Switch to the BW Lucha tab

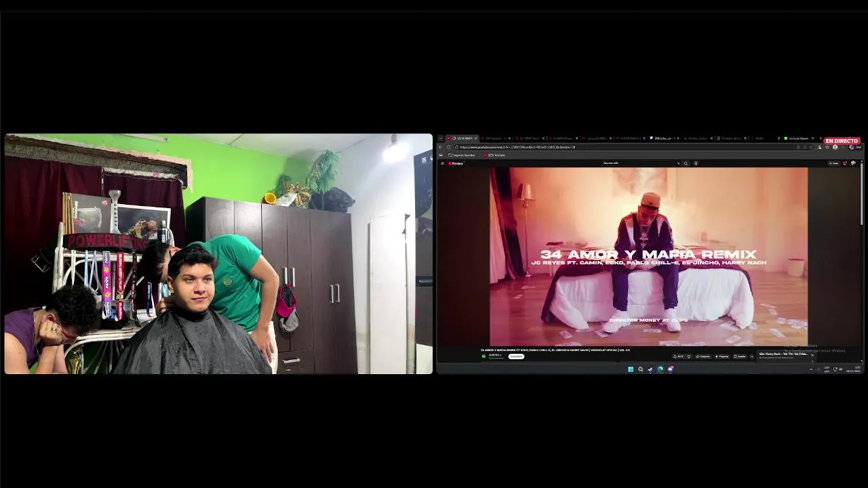click(665, 138)
